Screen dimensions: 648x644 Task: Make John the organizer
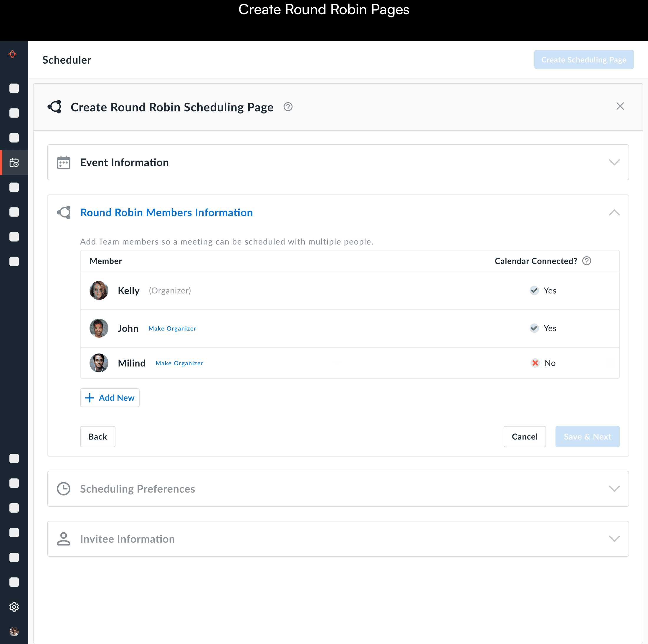point(172,328)
